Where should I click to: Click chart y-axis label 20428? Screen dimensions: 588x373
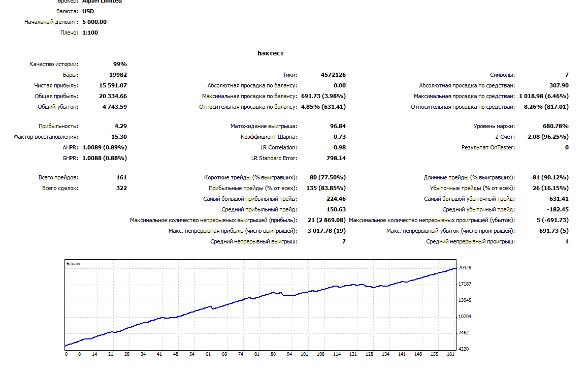pos(465,268)
